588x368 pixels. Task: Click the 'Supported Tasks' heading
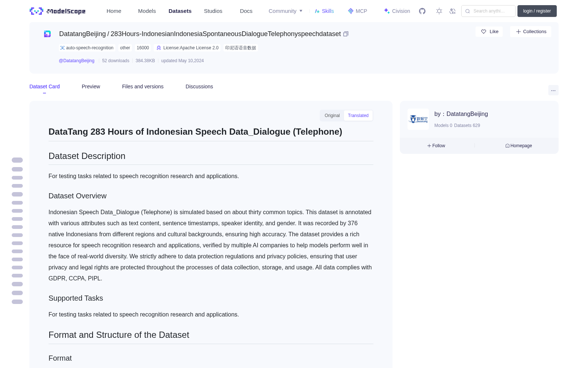pos(76,298)
